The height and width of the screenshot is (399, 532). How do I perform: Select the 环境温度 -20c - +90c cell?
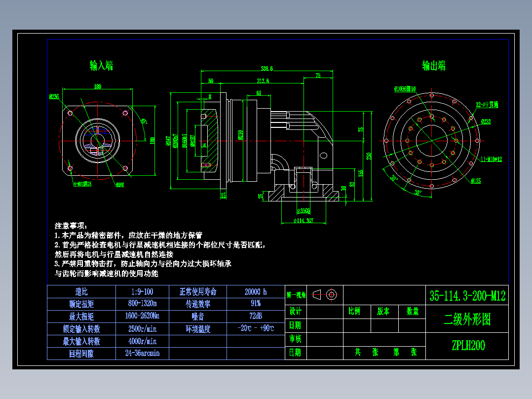(x=256, y=329)
